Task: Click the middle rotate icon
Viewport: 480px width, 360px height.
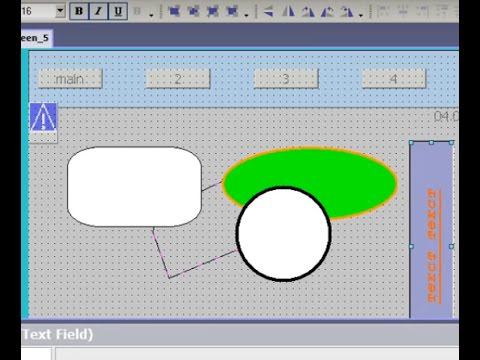Action: click(327, 12)
